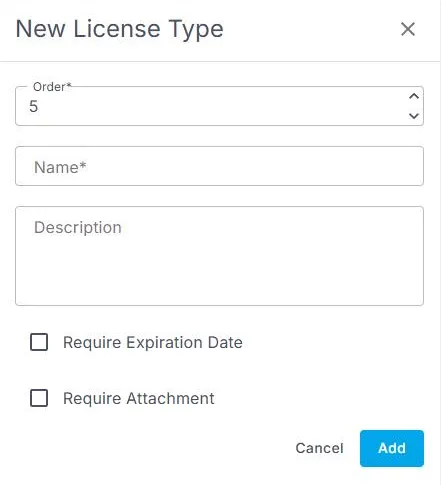Increase the Order value with up arrow
441x485 pixels.
coord(414,96)
